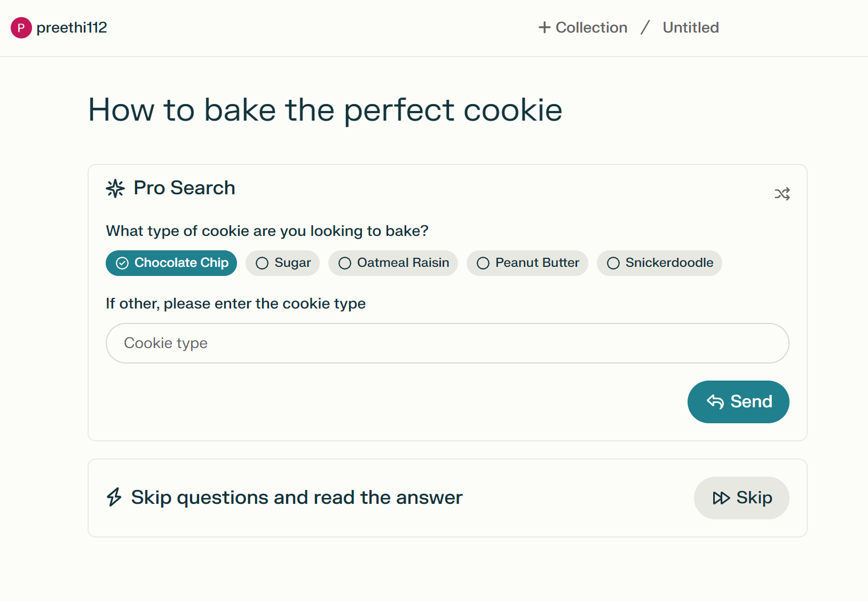Click the preethi112 profile avatar
This screenshot has height=601, width=868.
(x=21, y=28)
